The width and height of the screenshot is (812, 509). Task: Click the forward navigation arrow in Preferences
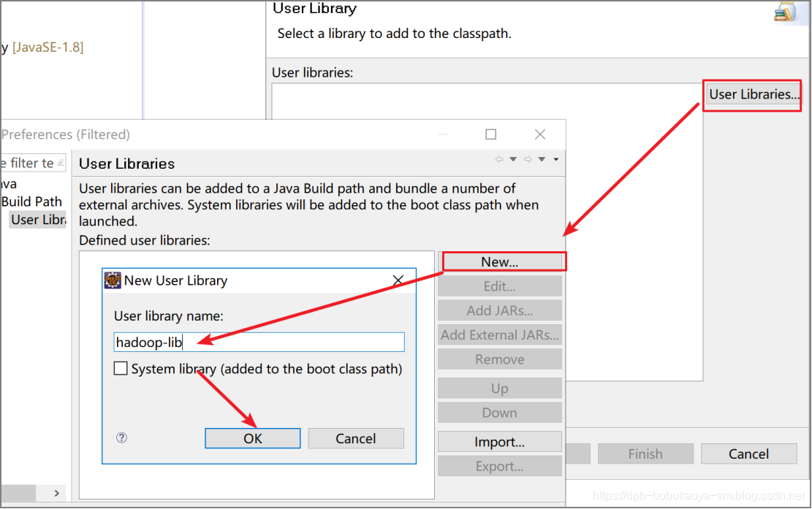(x=528, y=159)
